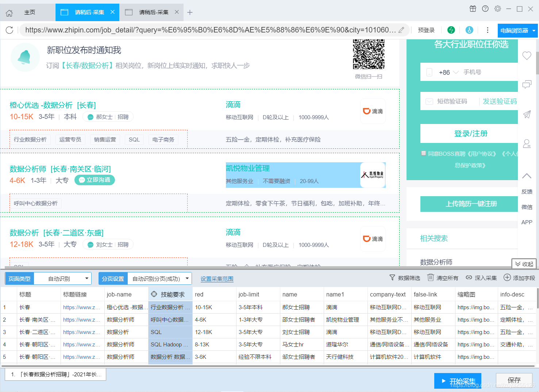Select job-name column header

126,294
